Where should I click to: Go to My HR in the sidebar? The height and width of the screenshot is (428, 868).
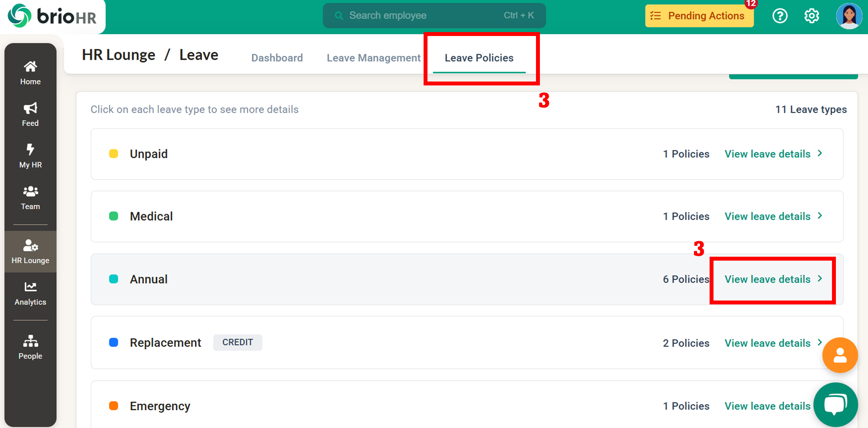[x=30, y=156]
